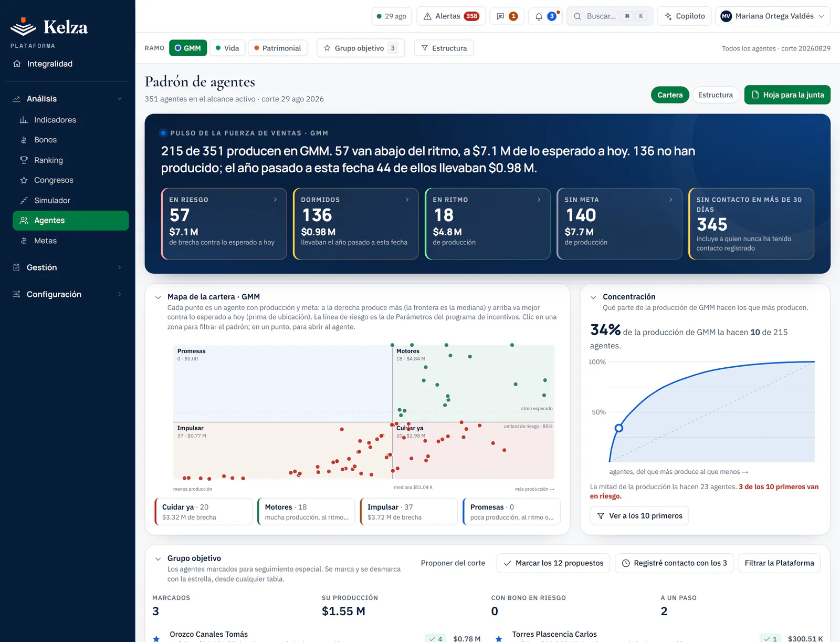Image resolution: width=840 pixels, height=642 pixels.
Task: Click the Hoja para la junta document button
Action: coord(787,95)
